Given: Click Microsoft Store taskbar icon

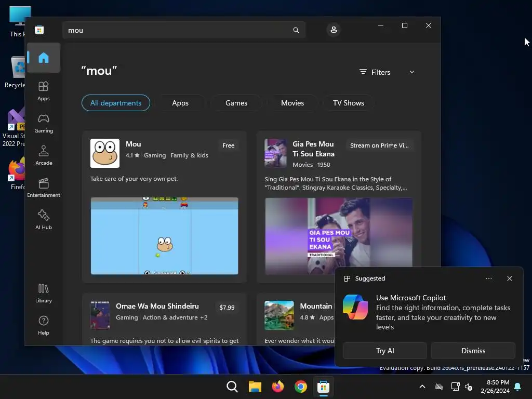Looking at the screenshot, I should point(323,387).
